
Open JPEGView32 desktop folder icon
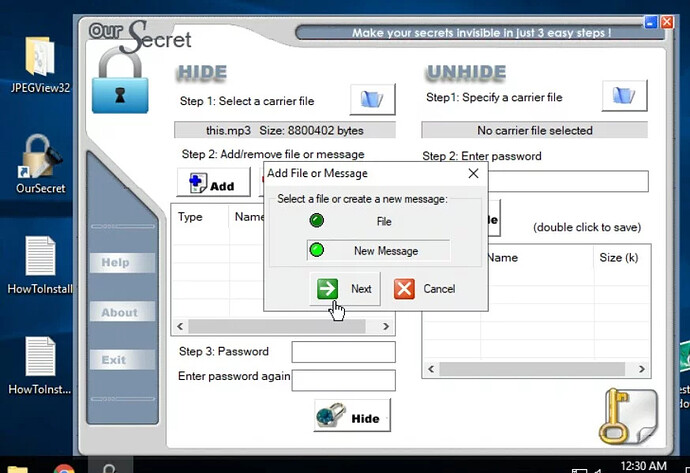tap(40, 64)
